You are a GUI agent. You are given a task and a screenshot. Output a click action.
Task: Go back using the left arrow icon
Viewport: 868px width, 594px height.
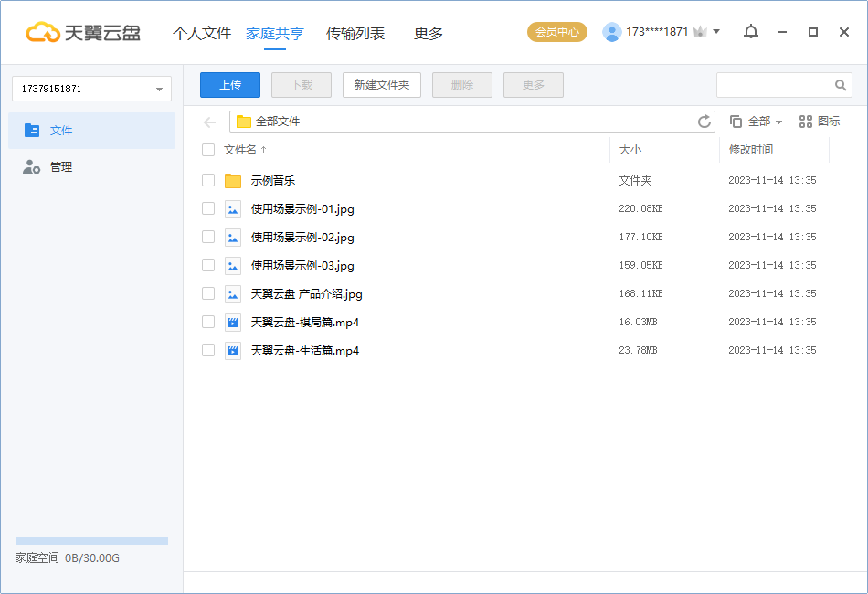209,122
